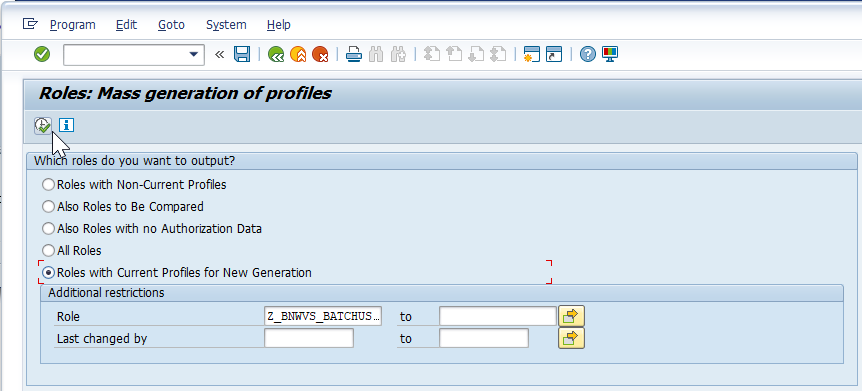The image size is (862, 391).
Task: Click the Help question mark icon
Action: [588, 54]
